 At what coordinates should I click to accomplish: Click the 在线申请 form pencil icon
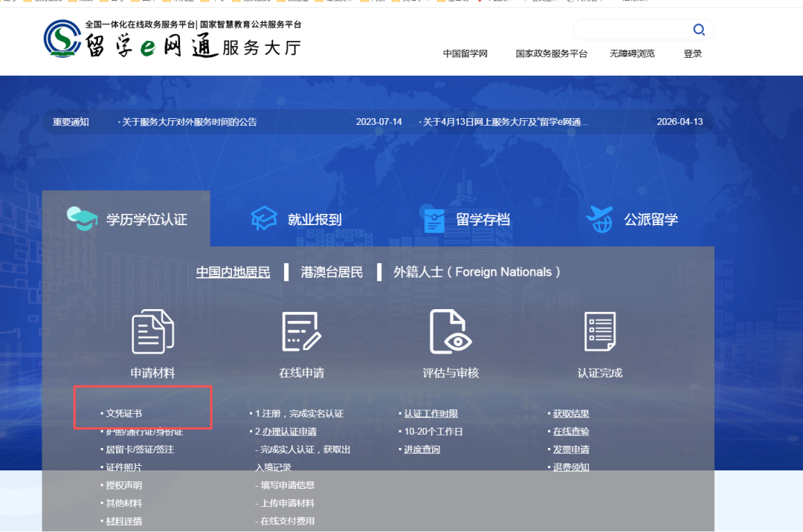point(302,331)
